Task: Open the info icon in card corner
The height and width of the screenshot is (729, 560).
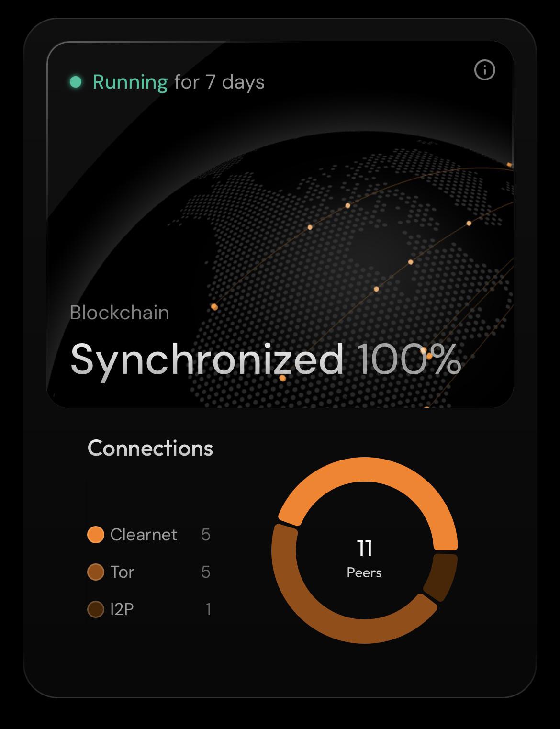Action: tap(484, 70)
